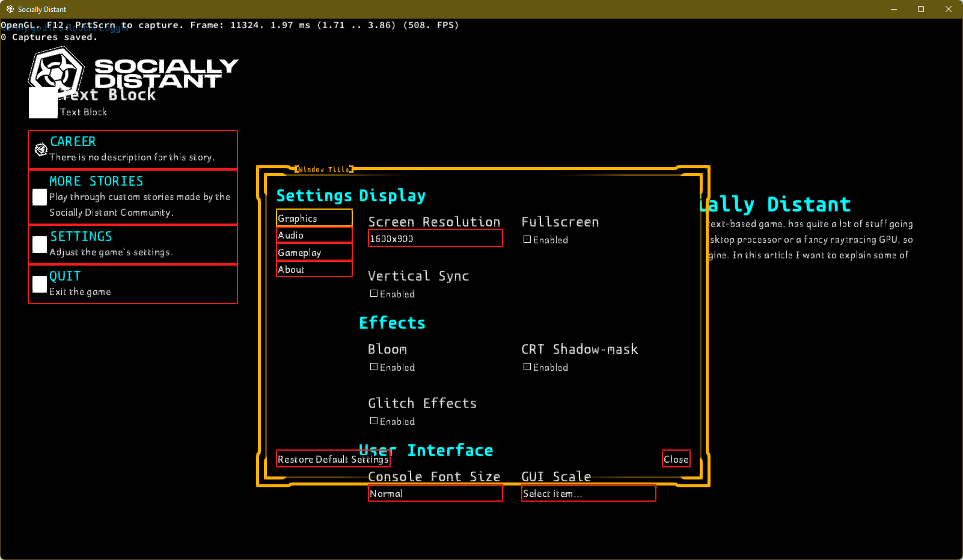
Task: Open the Settings main menu entry
Action: tap(133, 245)
